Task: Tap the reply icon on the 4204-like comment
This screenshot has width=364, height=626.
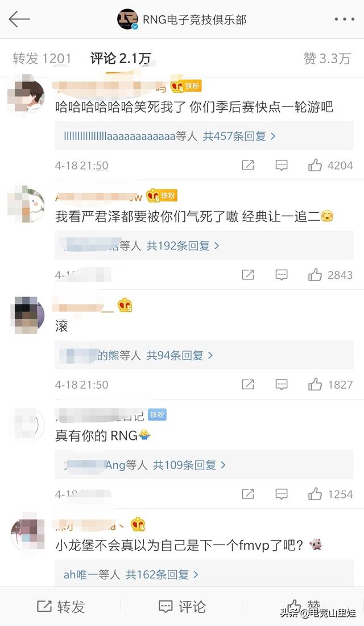Action: click(282, 165)
